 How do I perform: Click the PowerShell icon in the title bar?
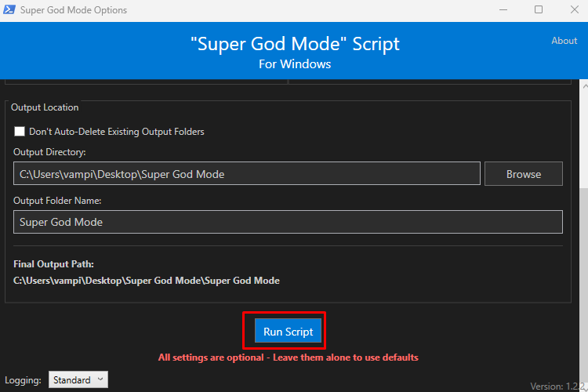pyautogui.click(x=9, y=9)
